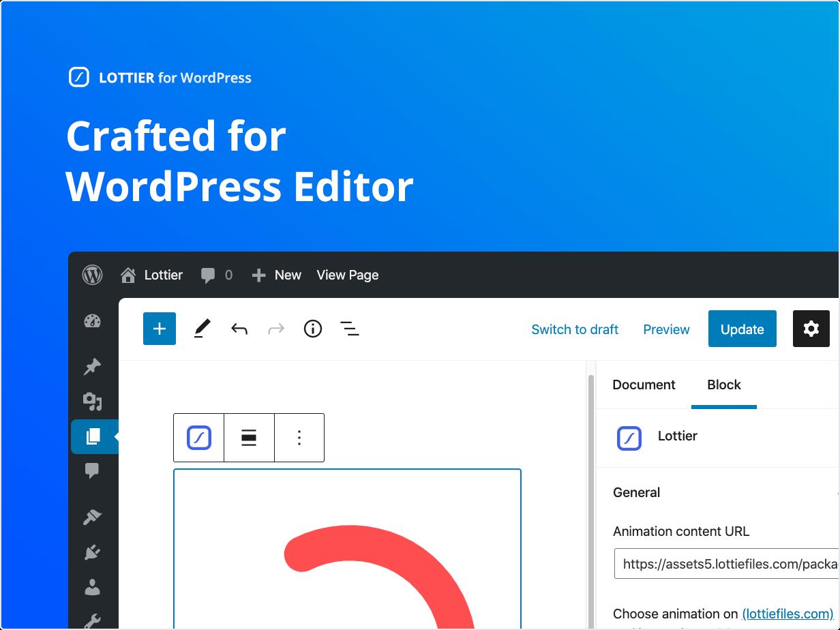Screen dimensions: 840x630
Task: Toggle the settings gear panel
Action: pyautogui.click(x=811, y=329)
